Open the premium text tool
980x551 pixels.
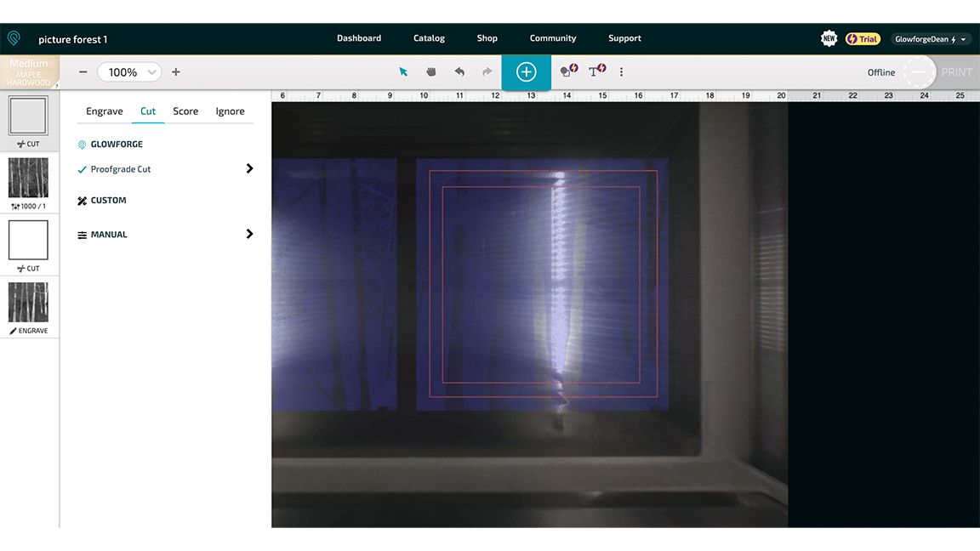coord(597,71)
